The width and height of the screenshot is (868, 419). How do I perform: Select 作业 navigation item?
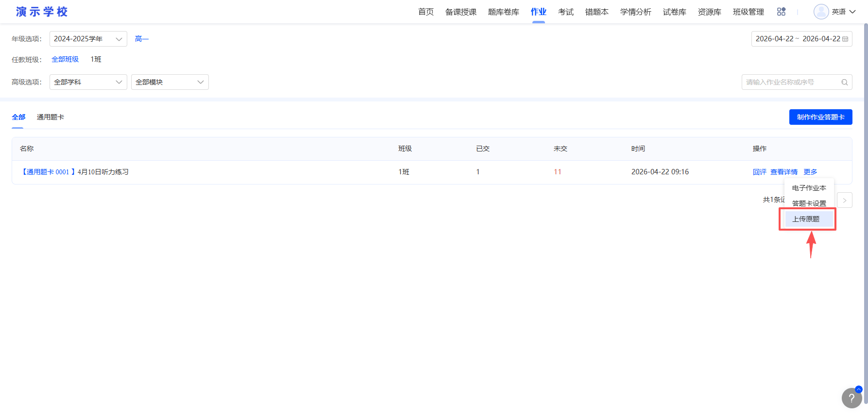pos(539,12)
